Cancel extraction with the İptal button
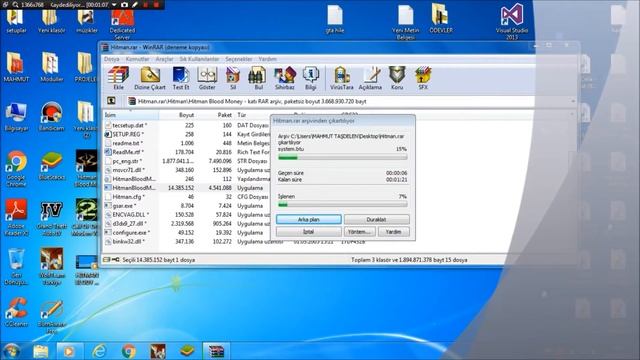 [x=309, y=232]
